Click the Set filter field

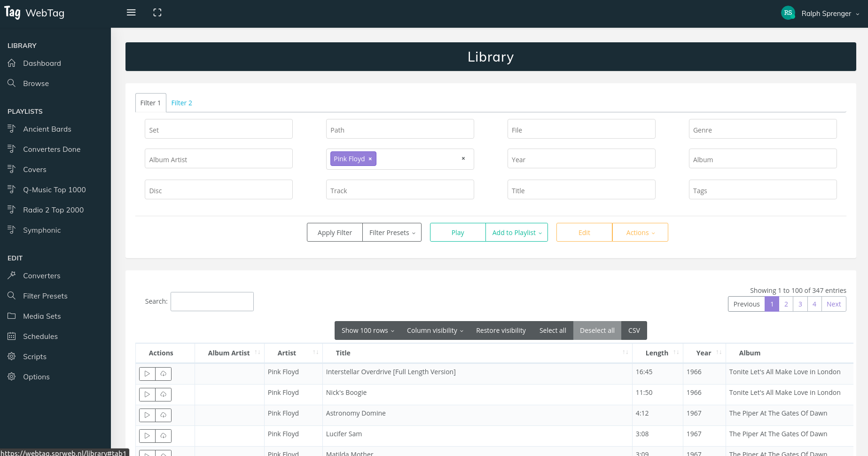[219, 129]
